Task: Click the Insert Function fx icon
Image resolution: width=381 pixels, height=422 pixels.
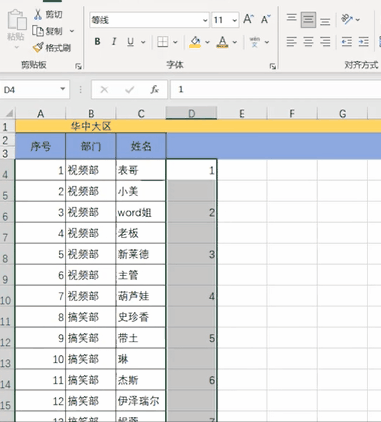Action: tap(154, 89)
